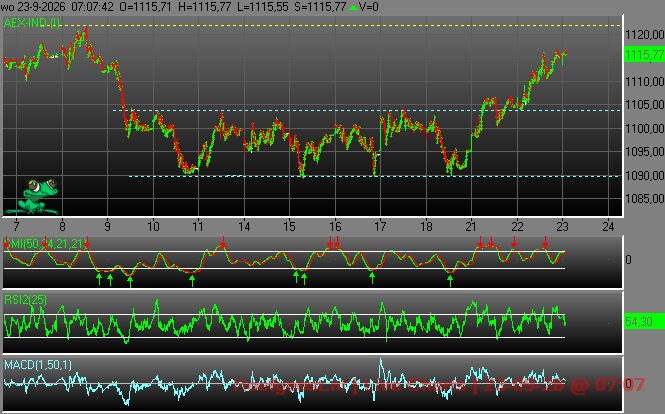Click the first red SMI arrow after date 21
665x414 pixels.
click(x=480, y=243)
